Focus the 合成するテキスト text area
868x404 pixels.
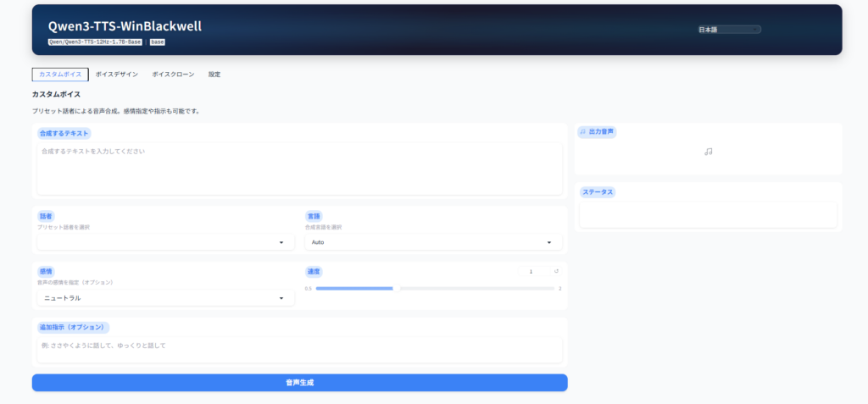tap(299, 169)
